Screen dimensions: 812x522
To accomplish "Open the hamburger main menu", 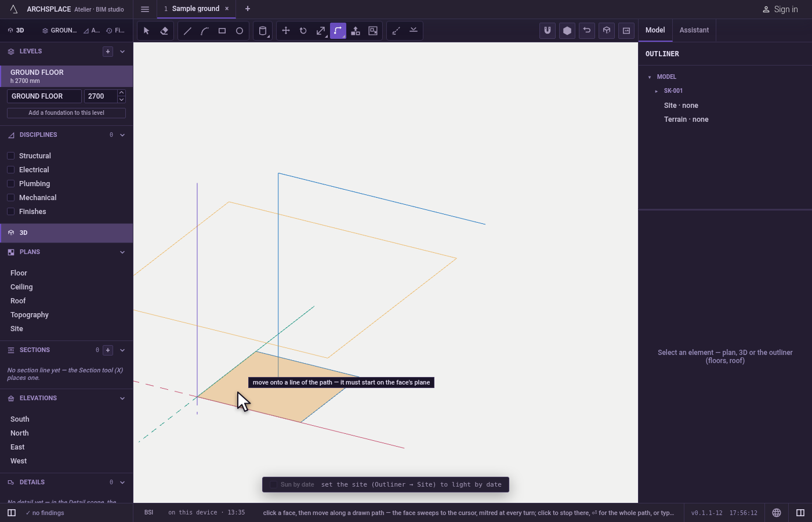I will point(145,9).
